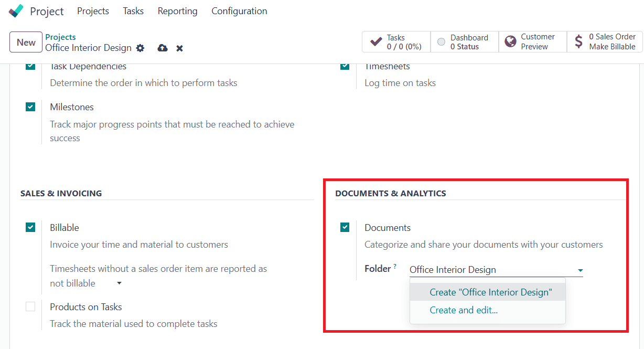Screen dimensions: 644x349
Task: Click the Project app name text
Action: point(47,11)
